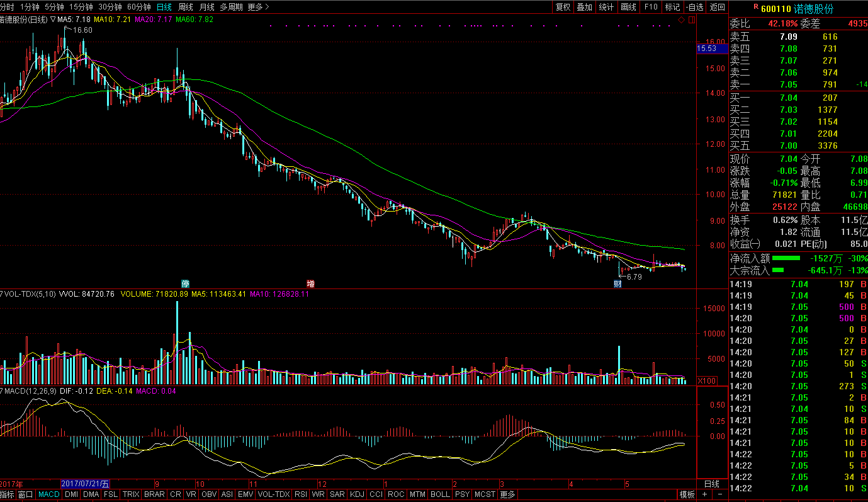
Task: Click the 600110 stock code title
Action: [x=775, y=8]
